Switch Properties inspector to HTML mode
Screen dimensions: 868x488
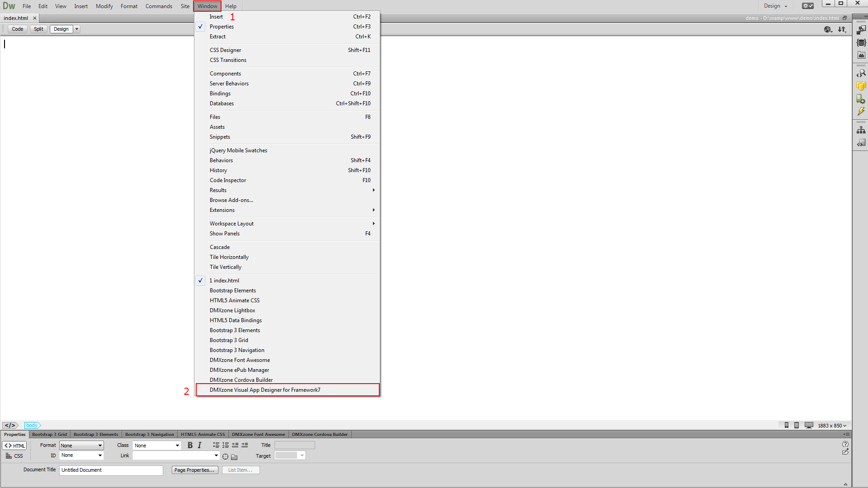click(14, 446)
